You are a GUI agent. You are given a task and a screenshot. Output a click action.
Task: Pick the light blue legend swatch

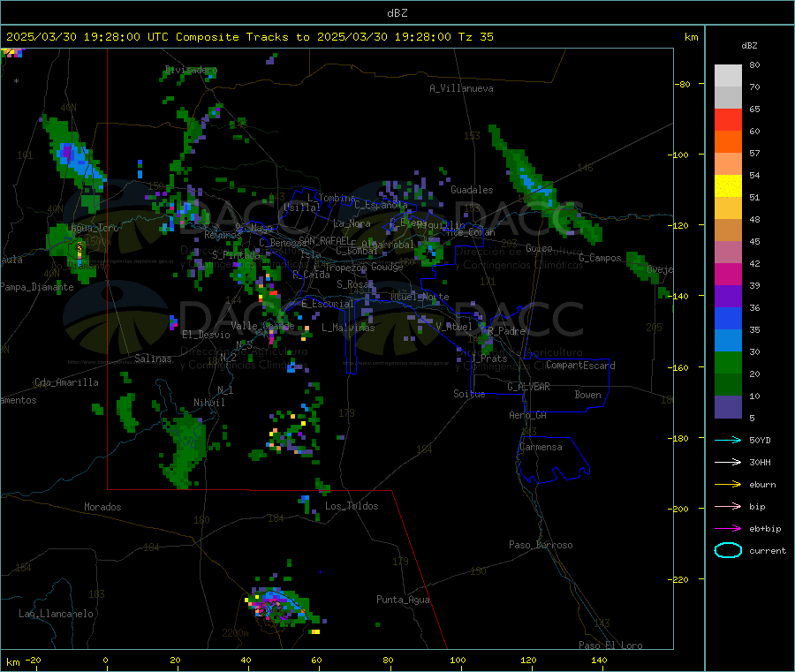(728, 341)
